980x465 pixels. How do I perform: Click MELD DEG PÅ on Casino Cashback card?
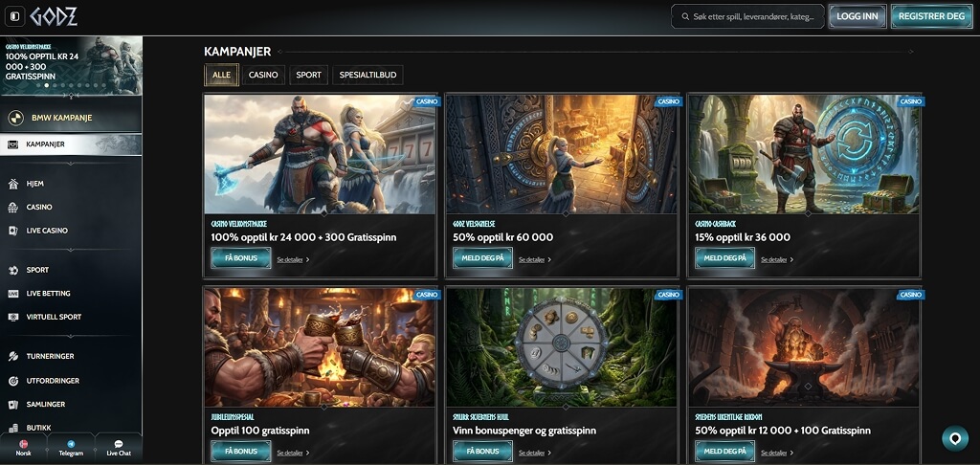pyautogui.click(x=725, y=258)
